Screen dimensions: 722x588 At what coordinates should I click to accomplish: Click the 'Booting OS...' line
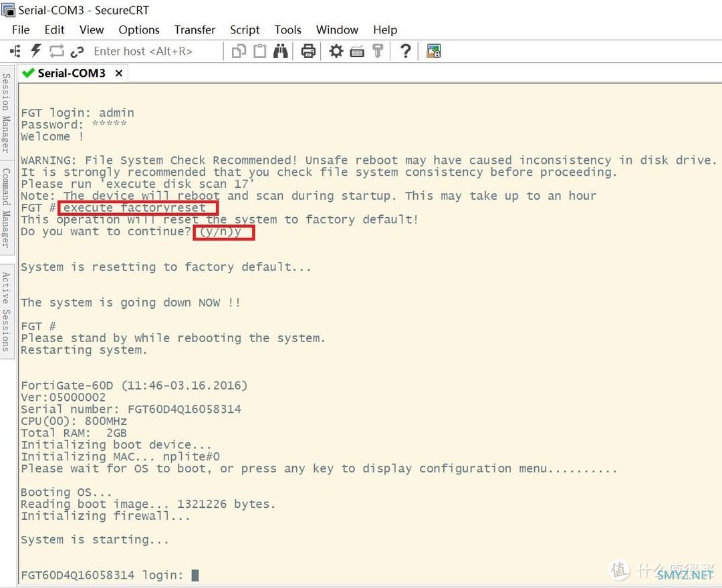pos(66,492)
